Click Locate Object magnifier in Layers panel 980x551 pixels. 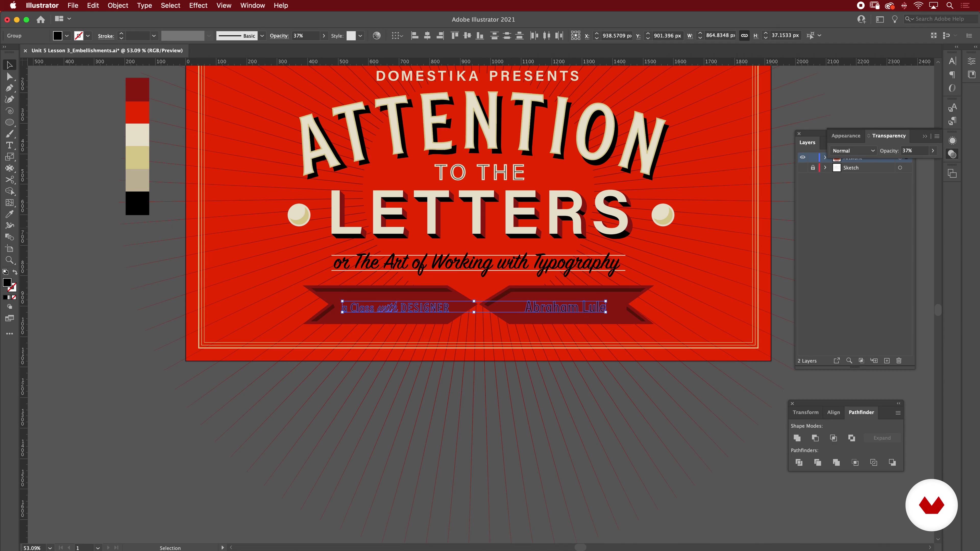click(849, 360)
